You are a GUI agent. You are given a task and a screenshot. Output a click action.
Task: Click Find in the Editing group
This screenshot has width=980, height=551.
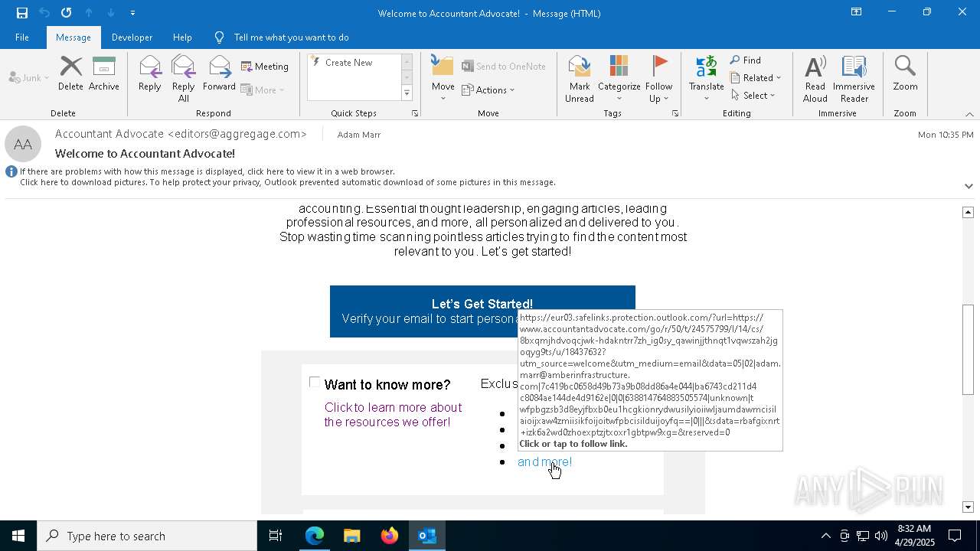pos(746,60)
